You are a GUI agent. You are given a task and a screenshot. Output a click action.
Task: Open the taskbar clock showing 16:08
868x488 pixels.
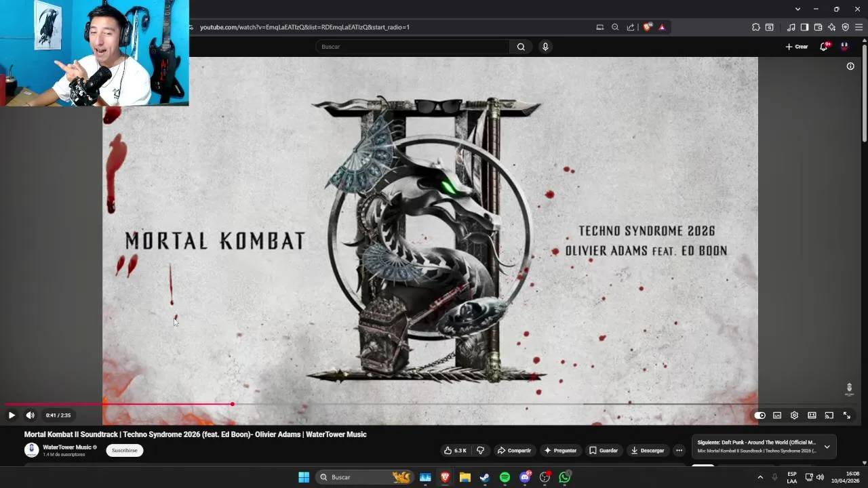click(x=845, y=477)
